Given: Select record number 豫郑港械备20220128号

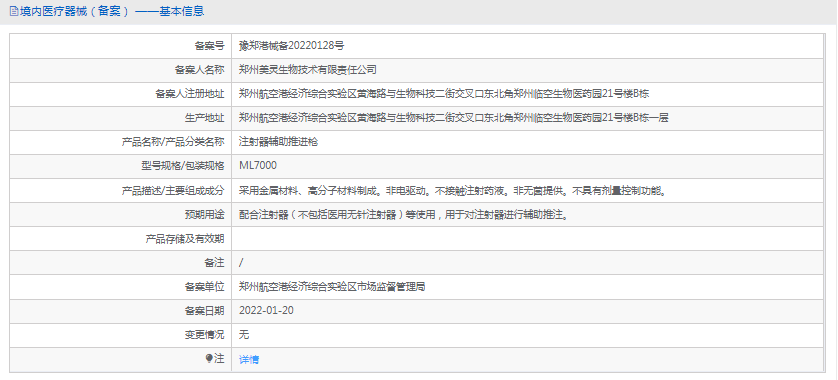Looking at the screenshot, I should [292, 46].
